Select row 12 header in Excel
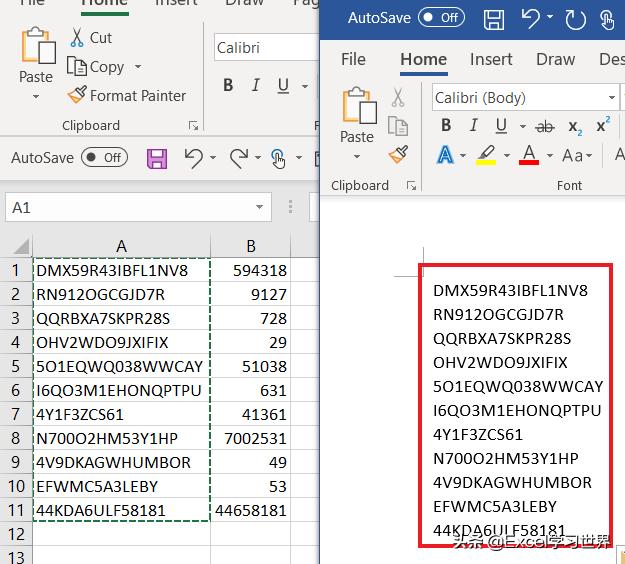The width and height of the screenshot is (625, 564). 16,534
